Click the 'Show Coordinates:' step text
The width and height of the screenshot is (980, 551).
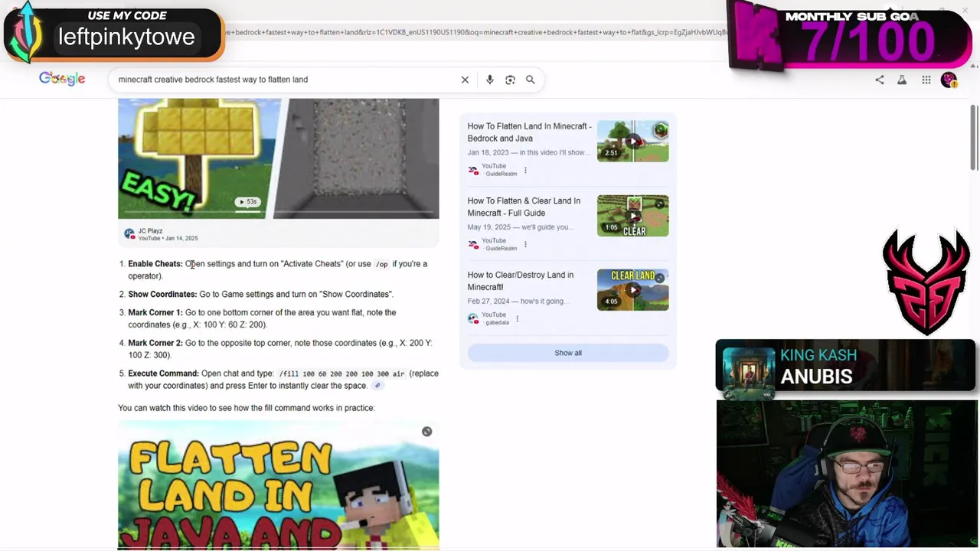click(162, 295)
